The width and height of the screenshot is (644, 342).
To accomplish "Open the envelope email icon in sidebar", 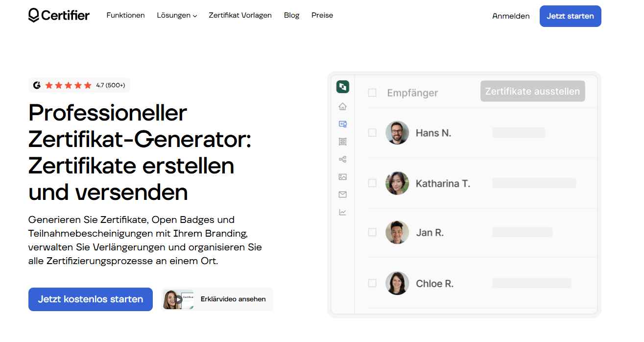I will click(342, 195).
